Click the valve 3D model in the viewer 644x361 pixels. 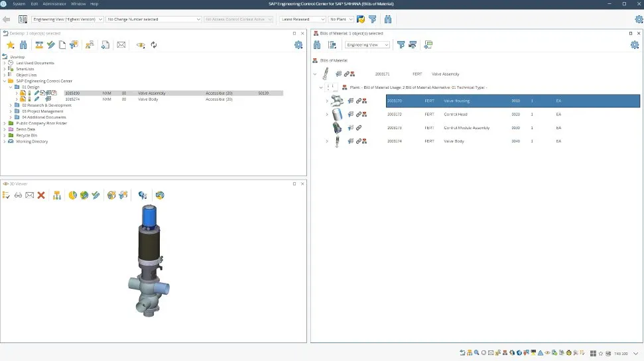(149, 260)
